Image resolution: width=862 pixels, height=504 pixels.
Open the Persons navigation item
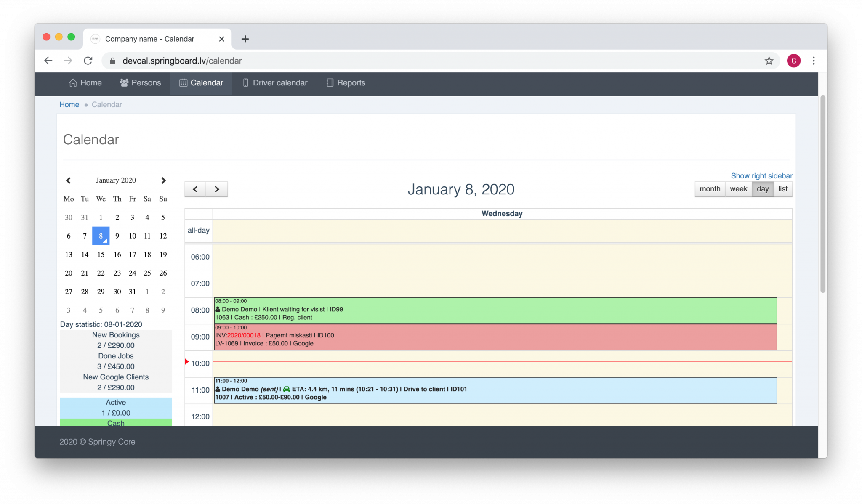[140, 83]
